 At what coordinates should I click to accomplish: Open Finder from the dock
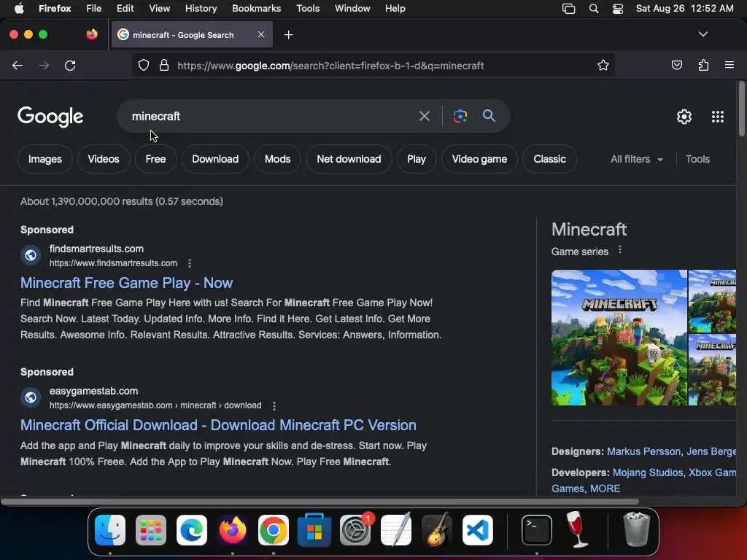(x=110, y=530)
